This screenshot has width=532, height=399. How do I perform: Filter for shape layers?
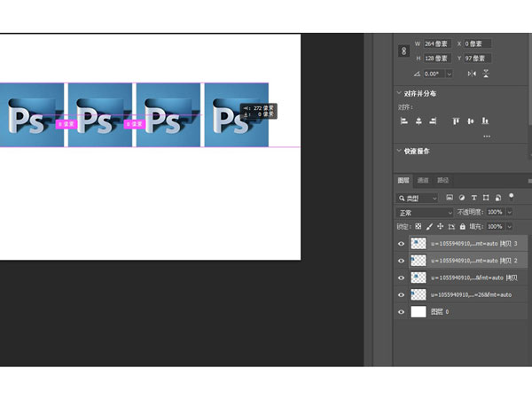(x=486, y=198)
